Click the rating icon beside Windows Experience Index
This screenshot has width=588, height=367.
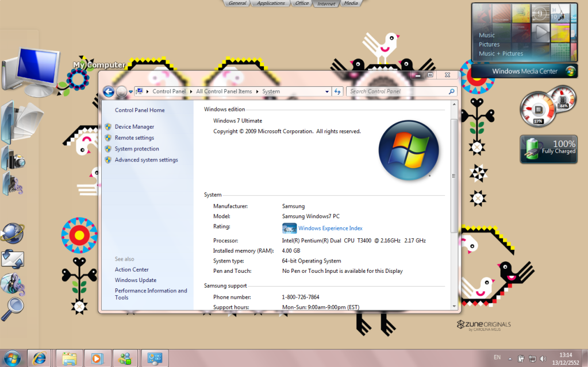click(x=289, y=228)
